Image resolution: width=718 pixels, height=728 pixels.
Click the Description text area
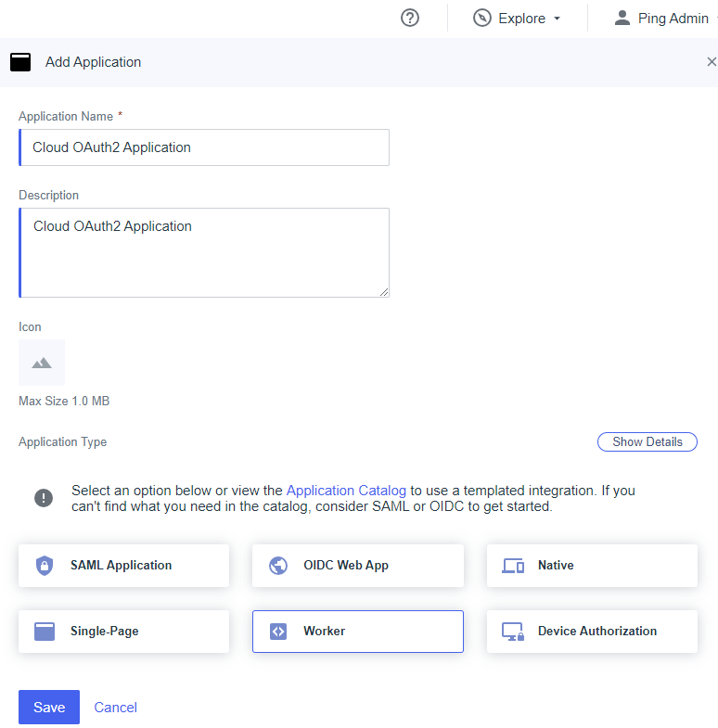[204, 252]
